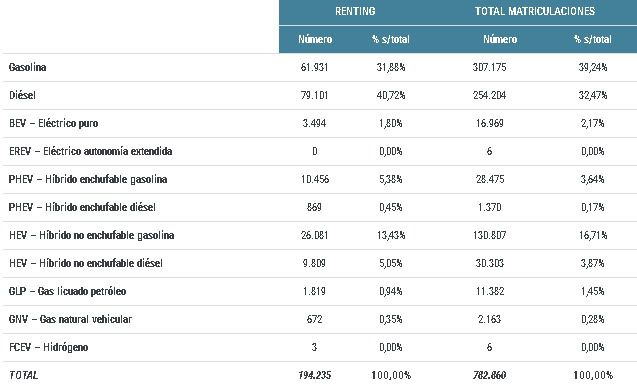The image size is (637, 390).
Task: Click the TOTAL row label
Action: (23, 375)
